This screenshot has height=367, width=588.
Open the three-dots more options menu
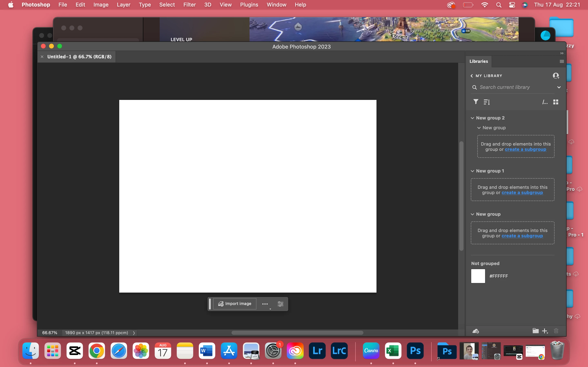pos(265,304)
